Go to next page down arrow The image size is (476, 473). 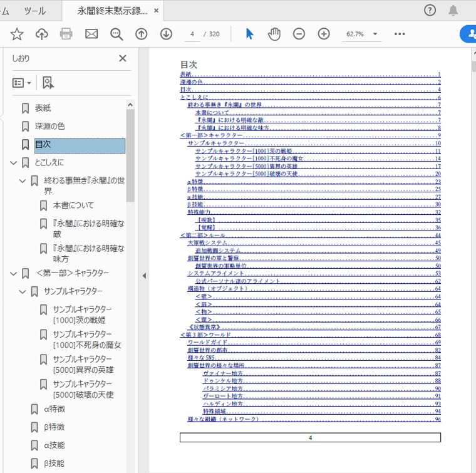[166, 34]
